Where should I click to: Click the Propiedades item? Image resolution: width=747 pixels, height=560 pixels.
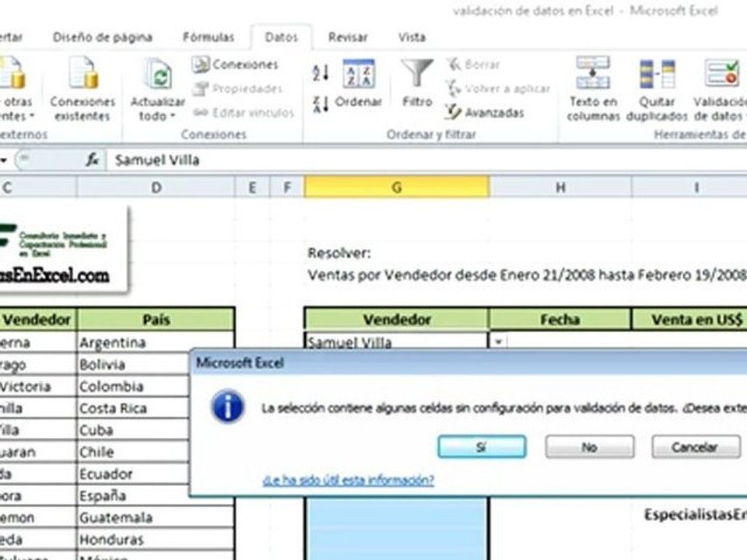[237, 89]
